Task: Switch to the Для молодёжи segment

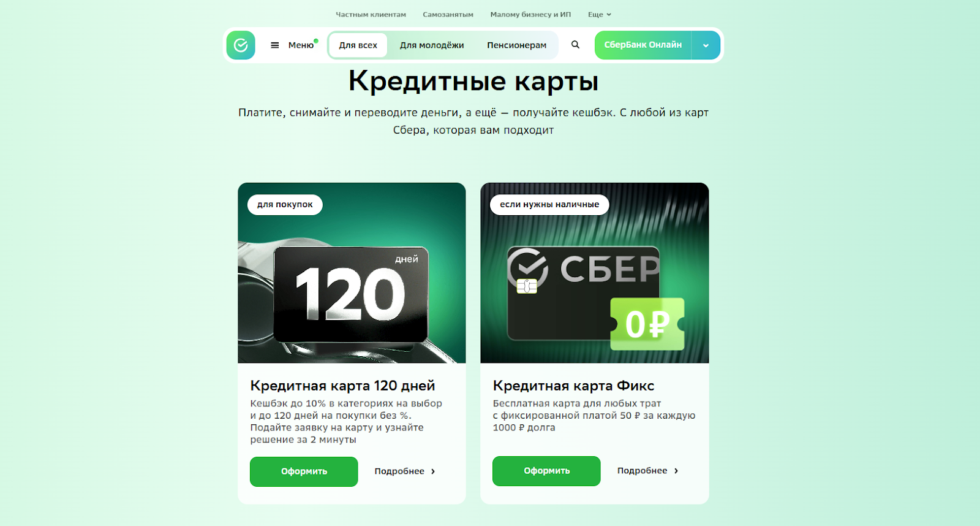Action: [432, 45]
